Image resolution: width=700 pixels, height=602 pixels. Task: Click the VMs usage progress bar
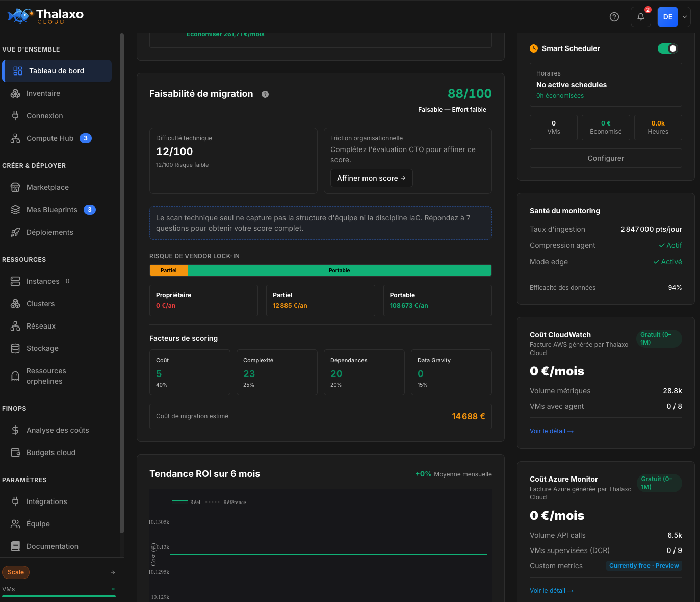[59, 596]
